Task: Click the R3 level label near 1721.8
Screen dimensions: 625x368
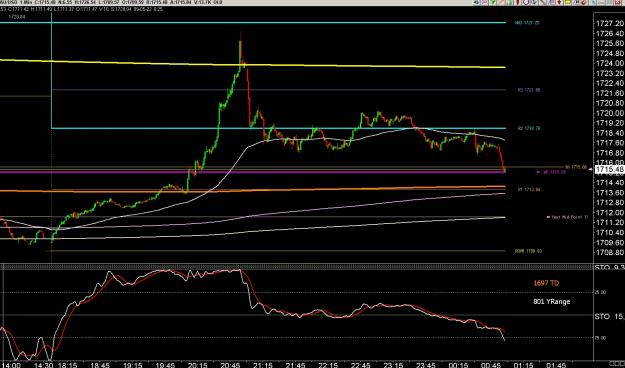Action: tap(529, 91)
